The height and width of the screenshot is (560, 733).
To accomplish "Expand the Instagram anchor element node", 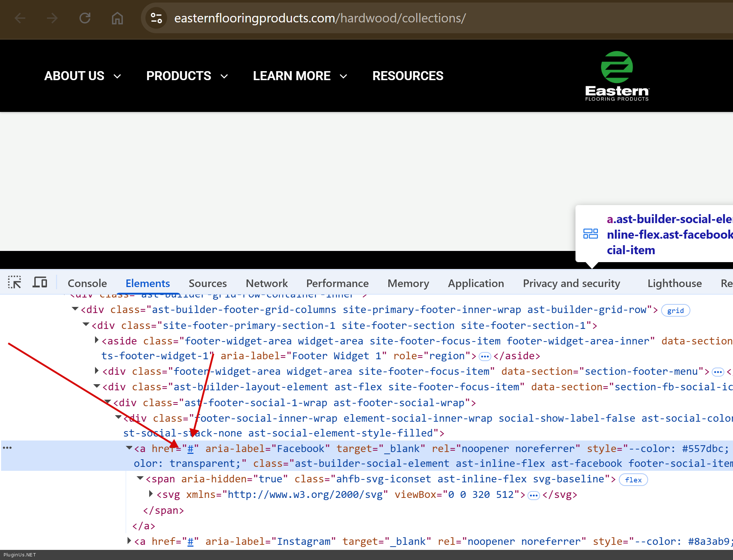I will coord(129,541).
